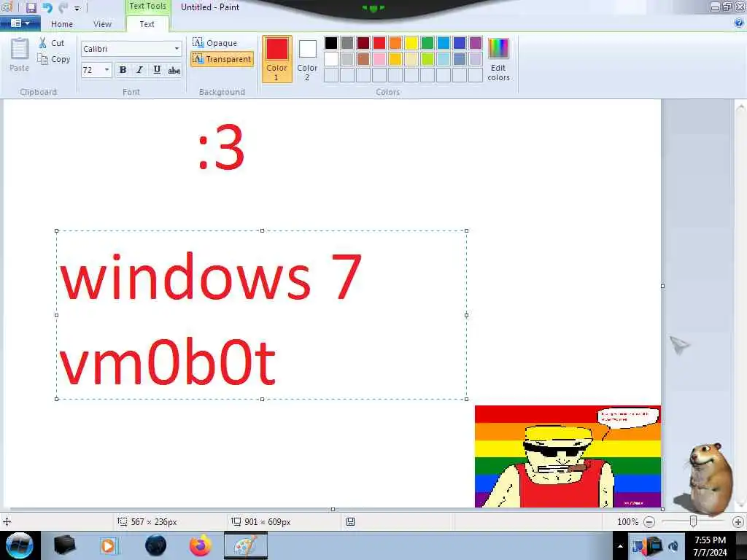Viewport: 747px width, 560px height.
Task: Switch to the View tab
Action: (x=102, y=24)
